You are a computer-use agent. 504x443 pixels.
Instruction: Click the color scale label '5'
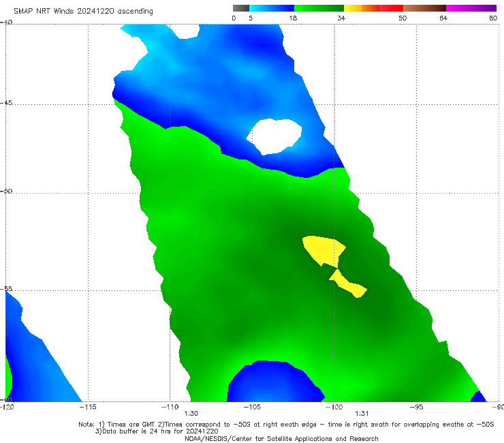(251, 18)
